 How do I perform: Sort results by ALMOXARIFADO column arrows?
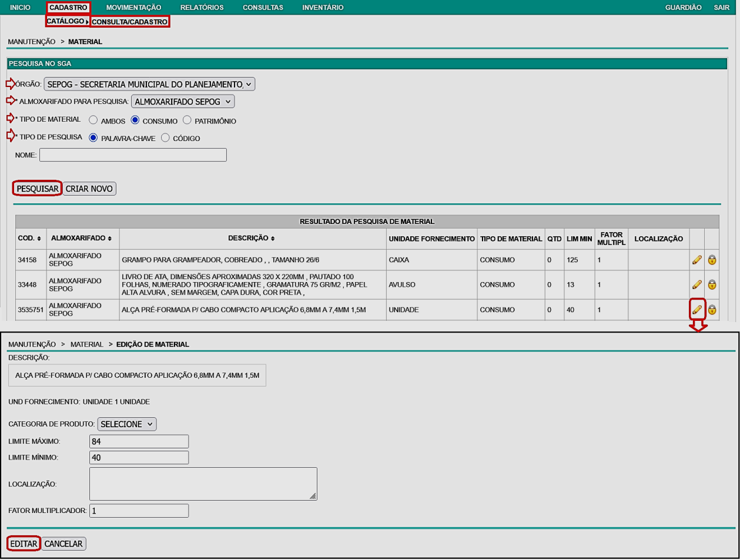coord(110,239)
